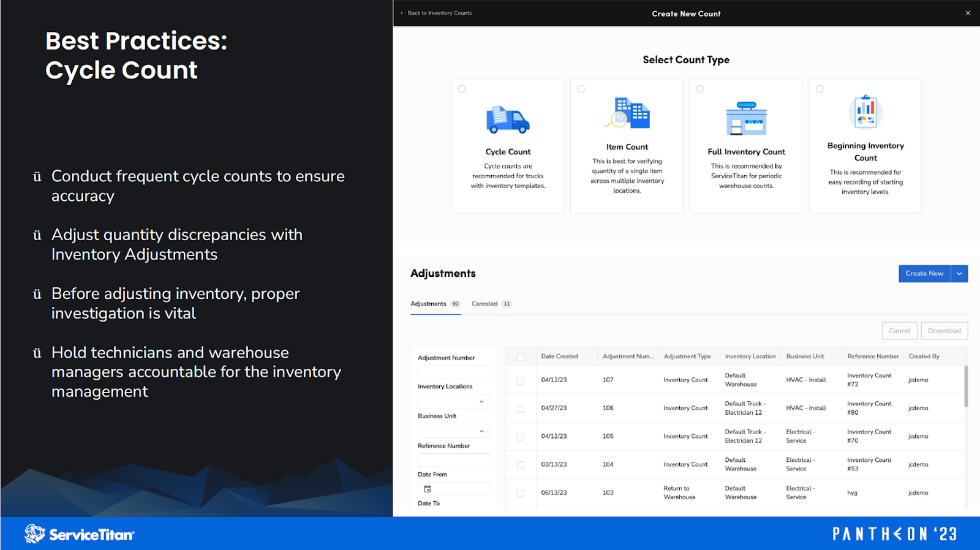Click the Create New button

point(924,274)
